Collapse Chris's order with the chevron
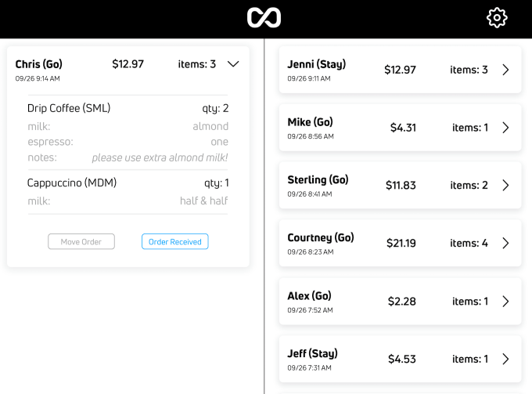The width and height of the screenshot is (532, 394). pos(232,65)
